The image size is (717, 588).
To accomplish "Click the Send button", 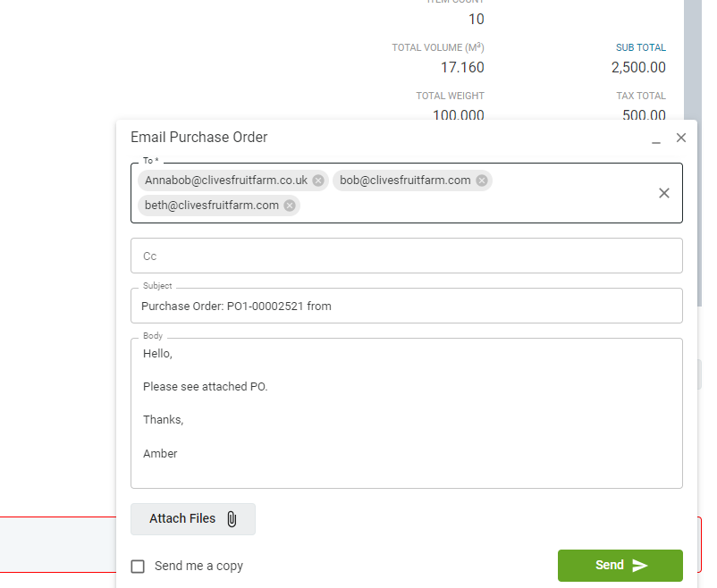I will pyautogui.click(x=620, y=566).
